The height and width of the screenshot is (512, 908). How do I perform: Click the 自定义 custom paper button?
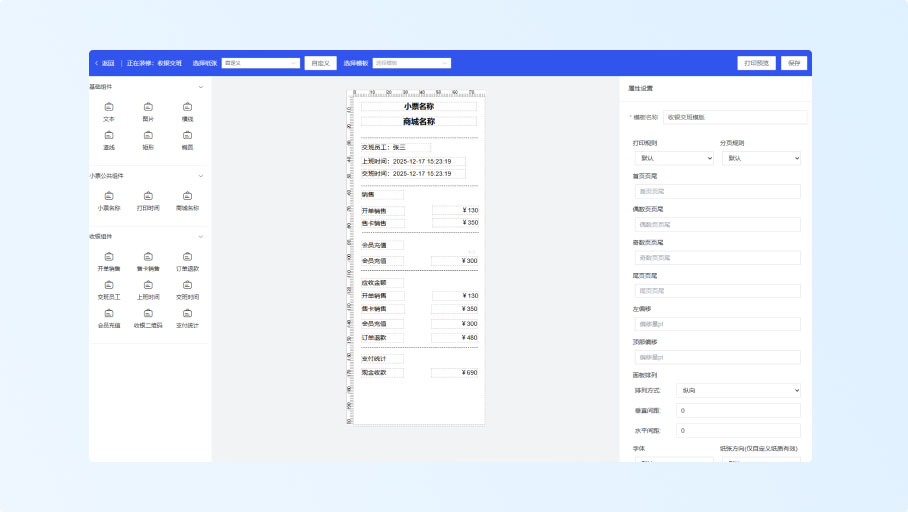pyautogui.click(x=320, y=63)
